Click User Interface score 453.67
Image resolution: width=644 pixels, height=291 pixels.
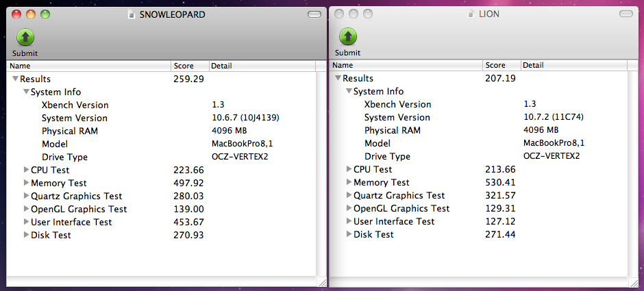(188, 222)
